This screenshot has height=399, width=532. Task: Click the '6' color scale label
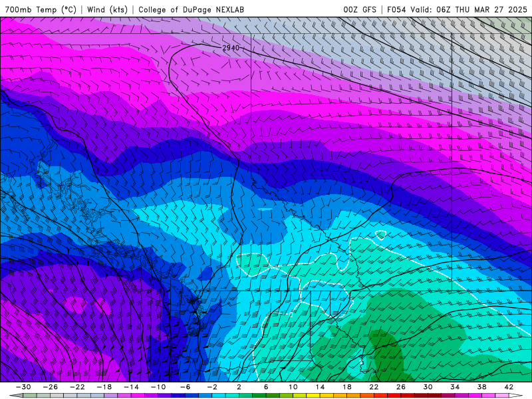[x=266, y=387]
